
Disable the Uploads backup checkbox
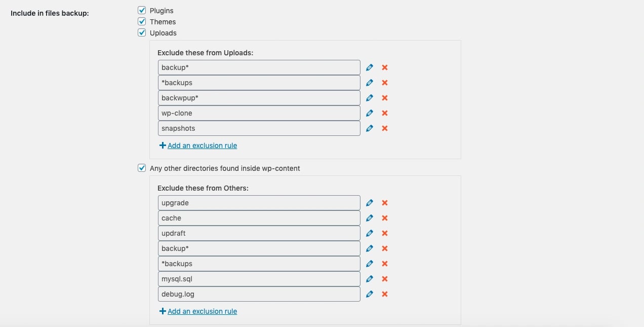click(x=142, y=32)
